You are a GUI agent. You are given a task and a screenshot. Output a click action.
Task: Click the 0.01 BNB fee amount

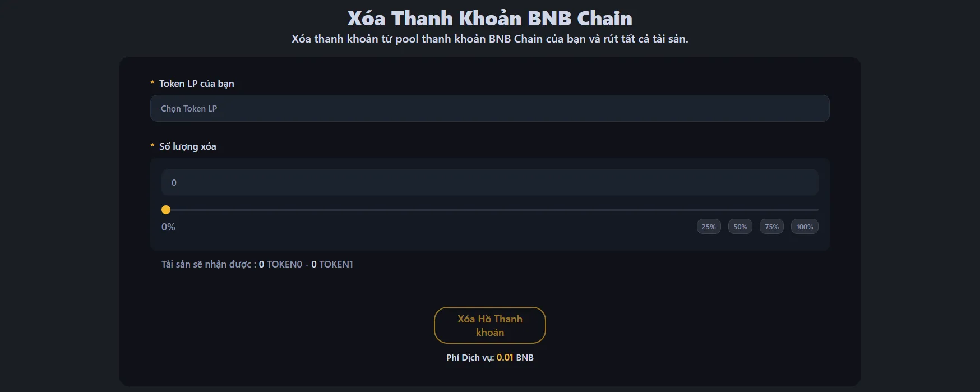515,358
